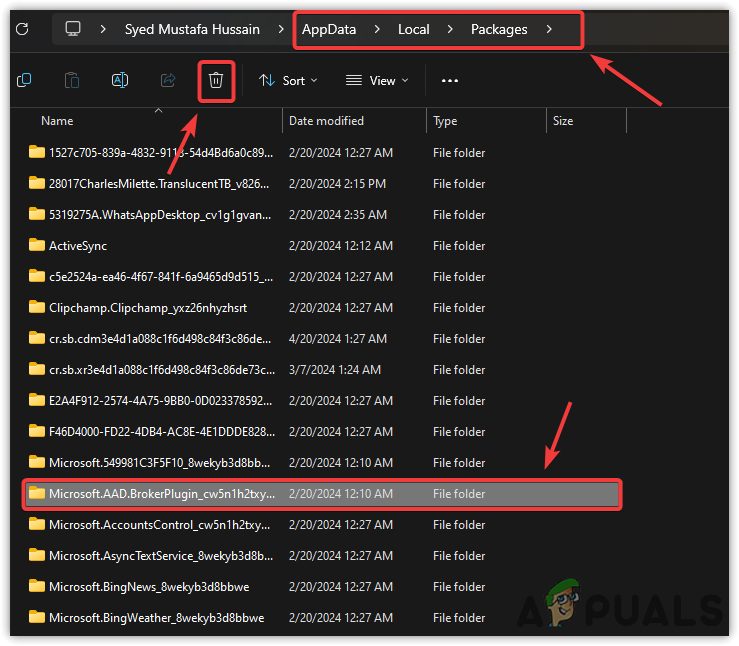Click the Share toolbar icon
Image resolution: width=739 pixels, height=646 pixels.
pyautogui.click(x=168, y=80)
